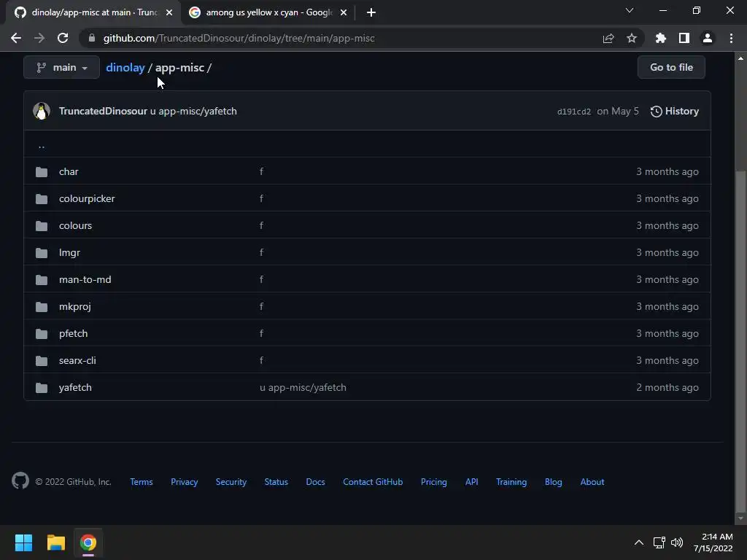This screenshot has width=747, height=560.
Task: Reload the page with the refresh icon
Action: pyautogui.click(x=63, y=38)
